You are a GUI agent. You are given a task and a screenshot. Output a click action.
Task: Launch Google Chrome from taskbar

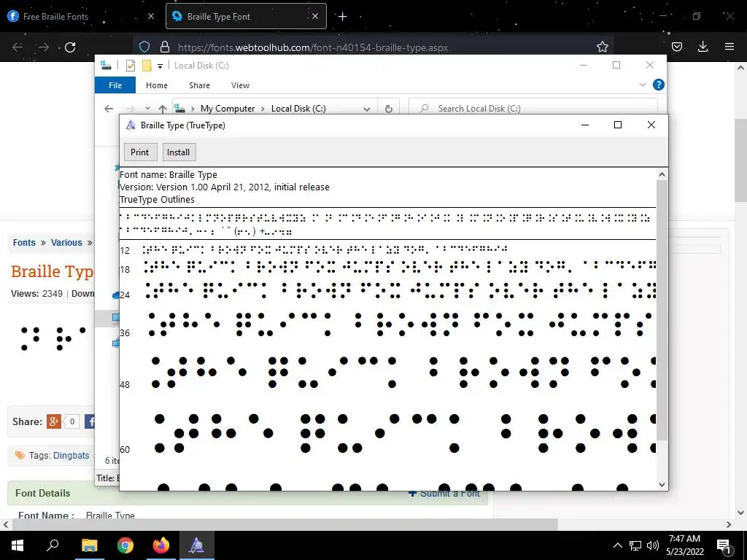[125, 545]
